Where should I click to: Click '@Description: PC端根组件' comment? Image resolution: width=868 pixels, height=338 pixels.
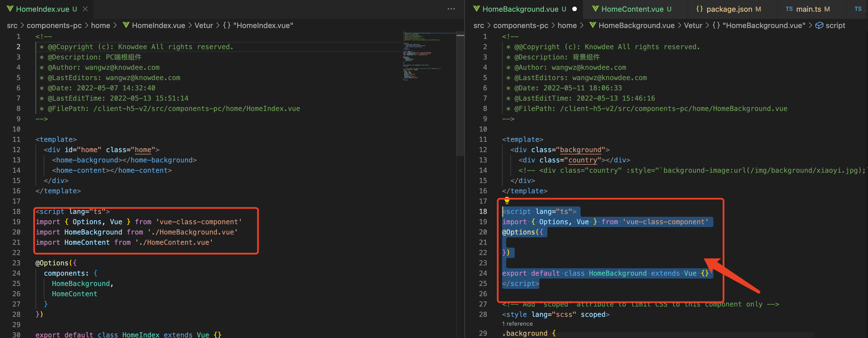pyautogui.click(x=94, y=57)
